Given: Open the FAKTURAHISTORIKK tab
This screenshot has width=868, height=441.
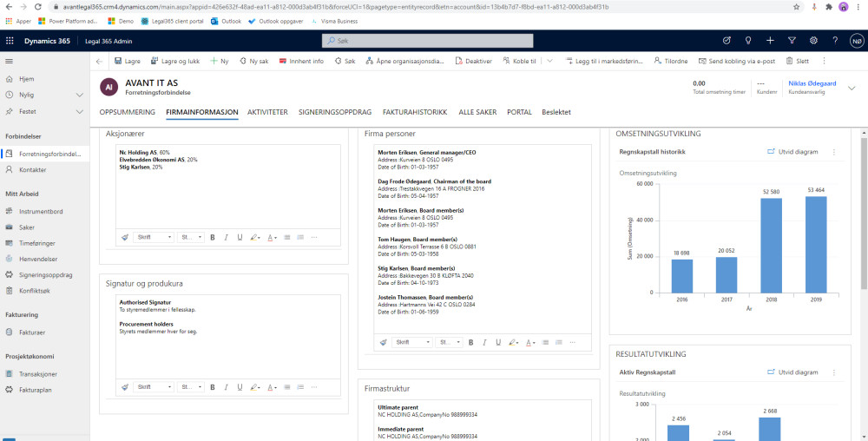Looking at the screenshot, I should [415, 112].
